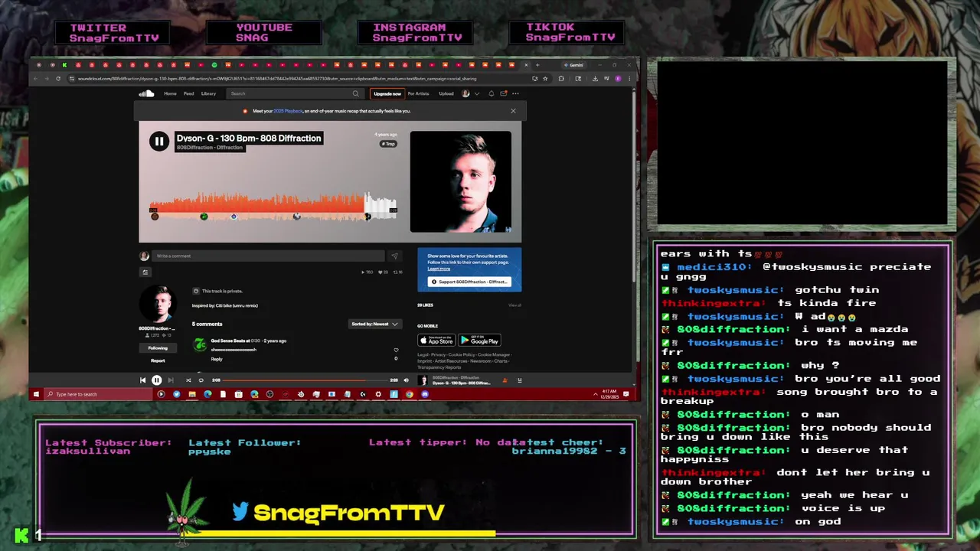
Task: Pause playback in the bottom player
Action: click(x=156, y=380)
